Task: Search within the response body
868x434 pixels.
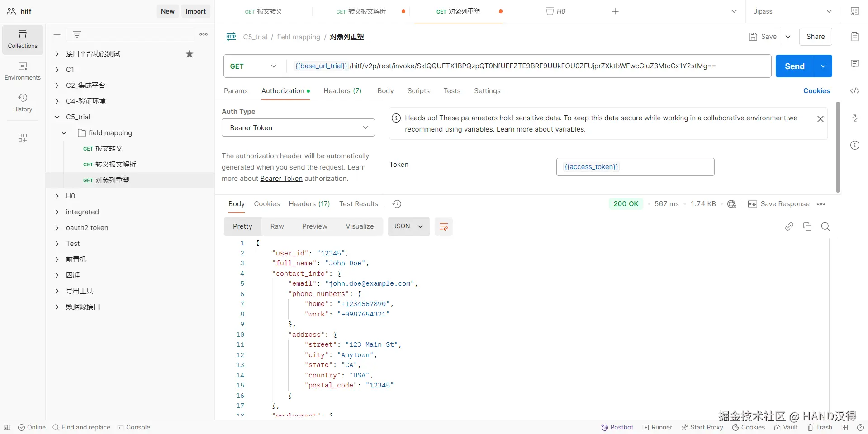Action: coord(825,226)
